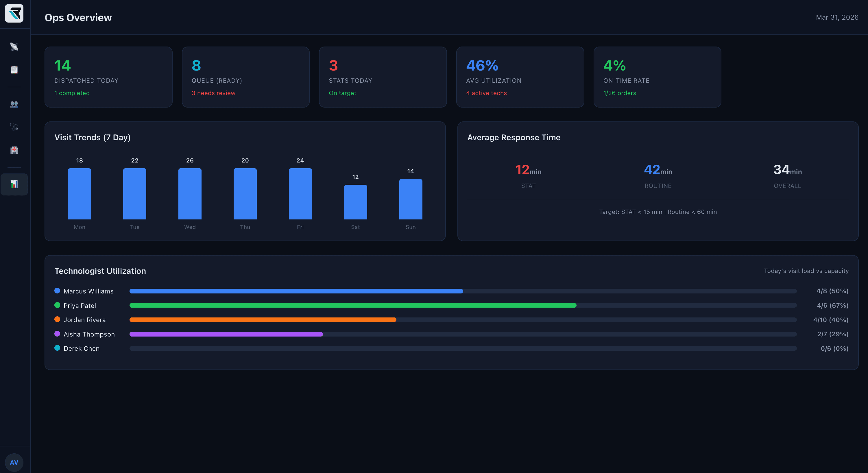Viewport: 868px width, 473px height.
Task: Toggle Marcus Williams legend dot
Action: click(57, 291)
